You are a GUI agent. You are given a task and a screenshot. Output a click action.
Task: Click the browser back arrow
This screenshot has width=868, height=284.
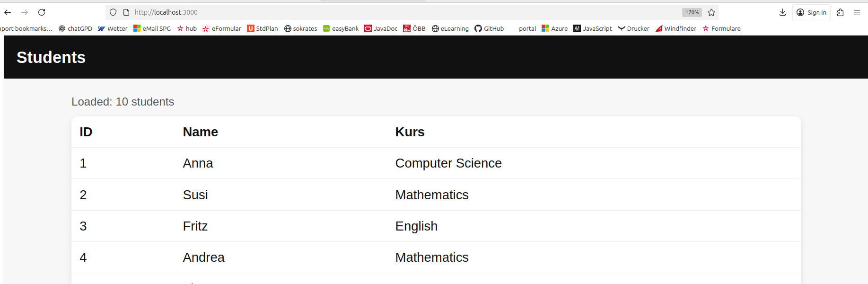(x=8, y=12)
